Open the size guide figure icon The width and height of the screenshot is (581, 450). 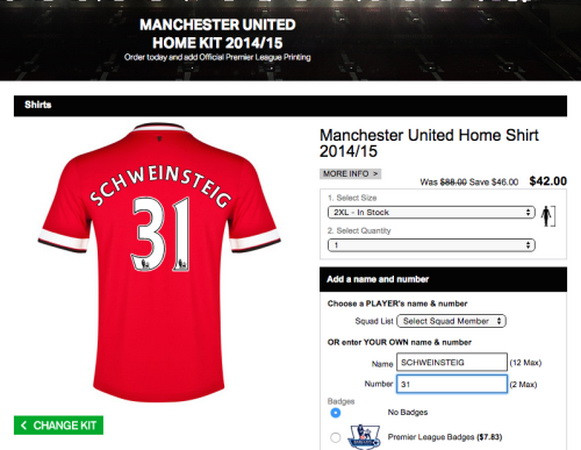pyautogui.click(x=548, y=216)
